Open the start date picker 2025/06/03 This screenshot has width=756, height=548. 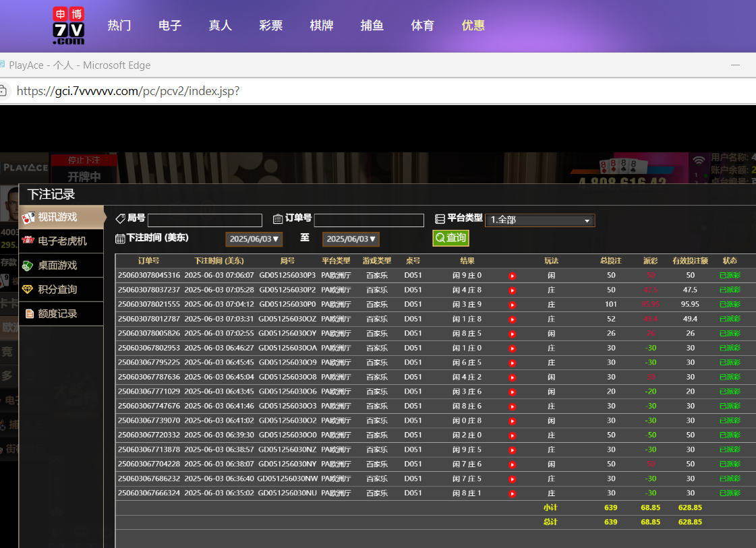pyautogui.click(x=254, y=239)
